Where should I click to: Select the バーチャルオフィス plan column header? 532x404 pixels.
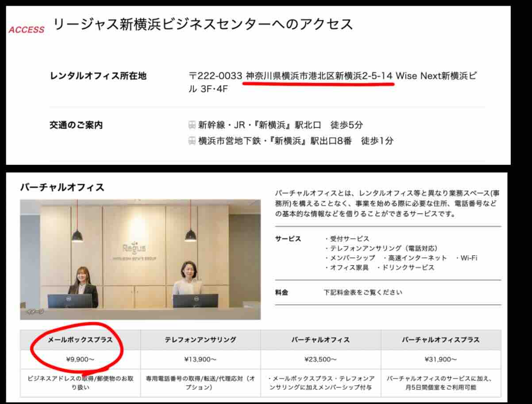click(320, 340)
